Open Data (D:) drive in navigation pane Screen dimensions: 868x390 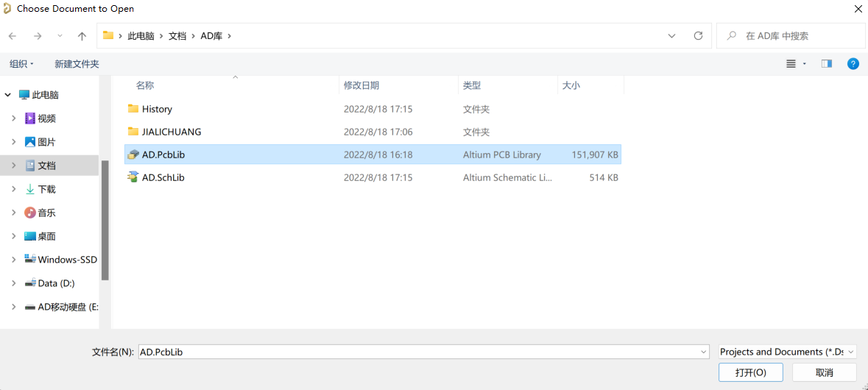tap(56, 283)
